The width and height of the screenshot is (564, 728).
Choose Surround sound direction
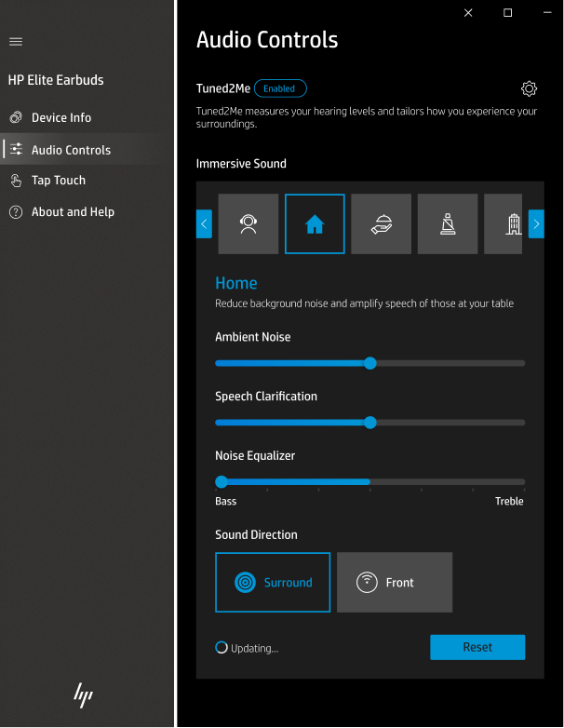(273, 582)
